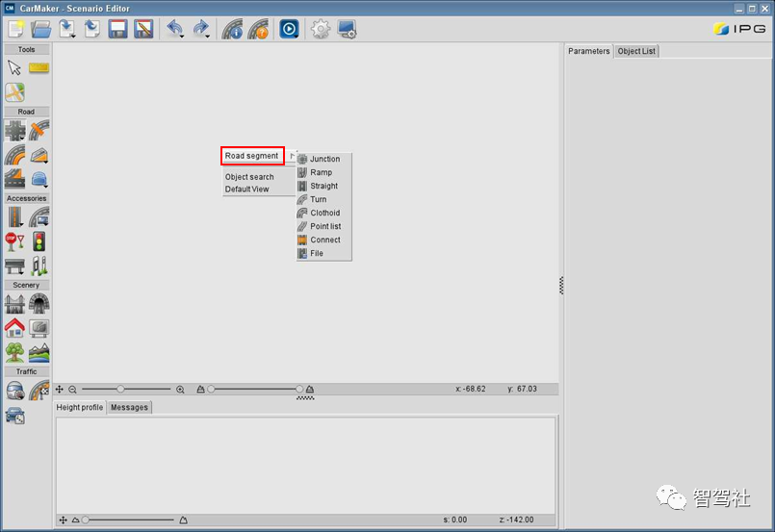
Task: Select the junction road tool
Action: (14, 131)
